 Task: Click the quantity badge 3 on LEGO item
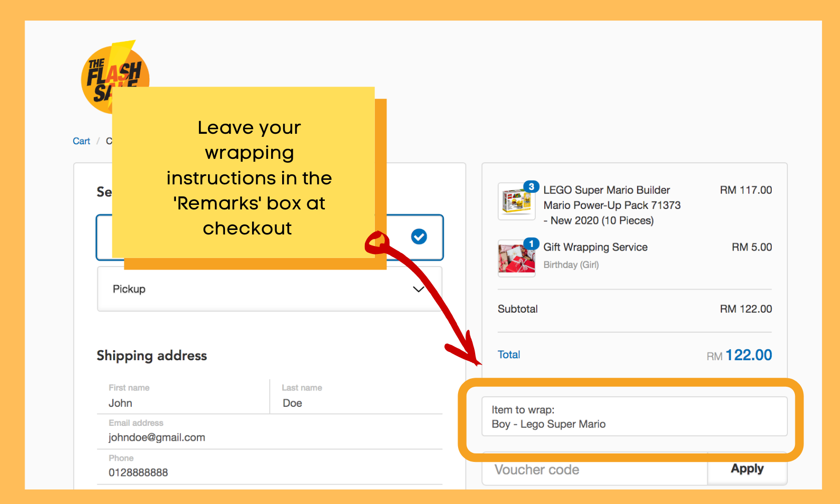tap(531, 186)
